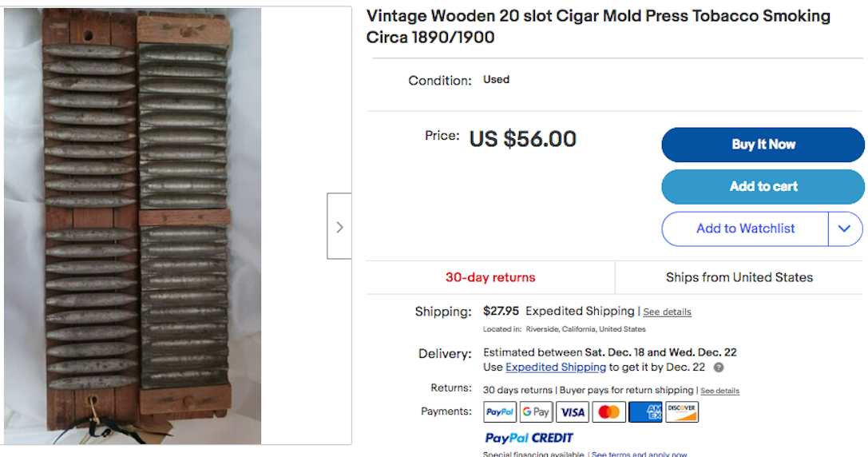Click the Add to cart button
Screen dimensions: 868x457
763,186
